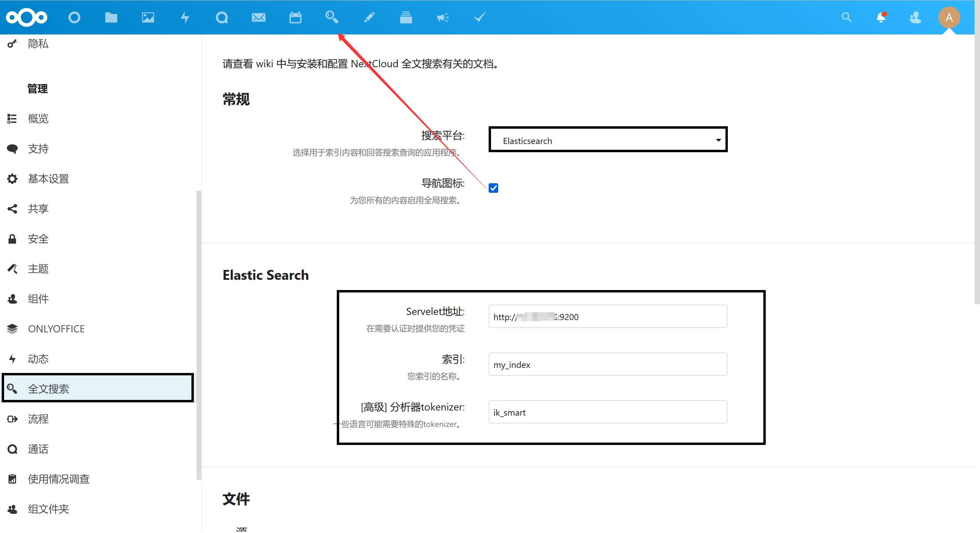980x533 pixels.
Task: Open Full text search from the top bar
Action: point(331,17)
